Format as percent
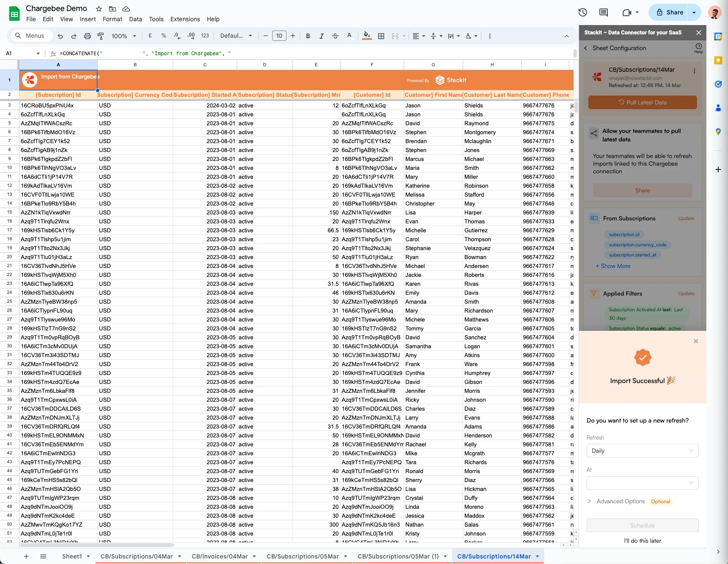 click(164, 36)
